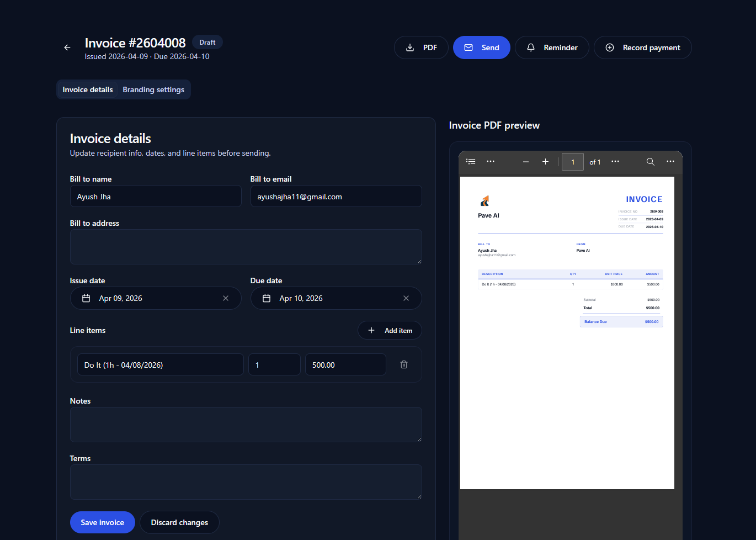
Task: Click the INVOICE heading in PDF preview
Action: click(644, 199)
